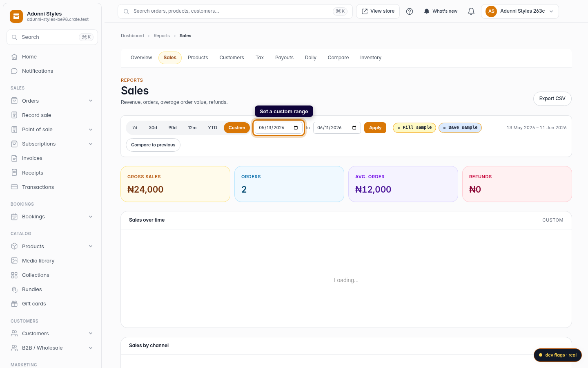Select the Custom range option
Image resolution: width=588 pixels, height=368 pixels.
[x=237, y=128]
